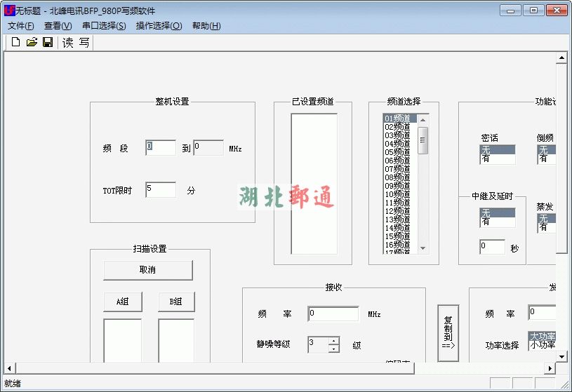This screenshot has height=392, width=572.
Task: Select 05频道 in channel list
Action: click(398, 152)
